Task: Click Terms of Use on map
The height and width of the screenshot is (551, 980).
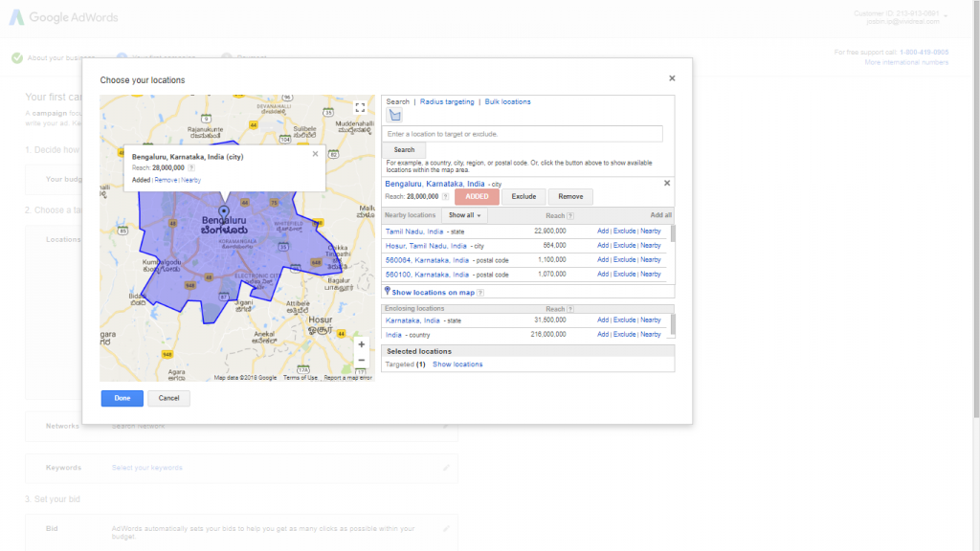Action: 300,378
